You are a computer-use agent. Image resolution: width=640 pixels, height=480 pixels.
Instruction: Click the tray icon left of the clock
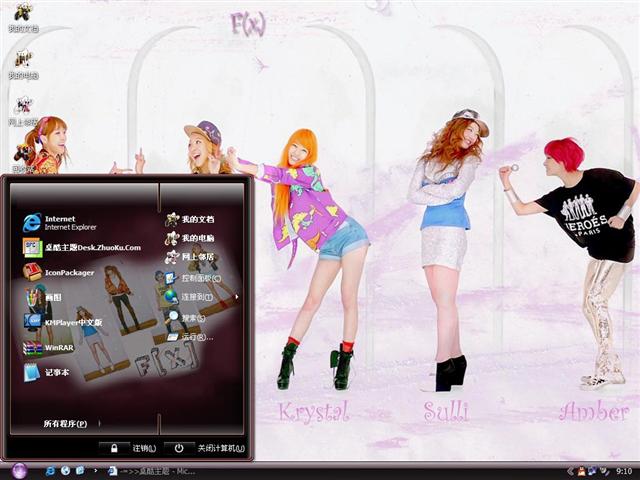pos(604,471)
